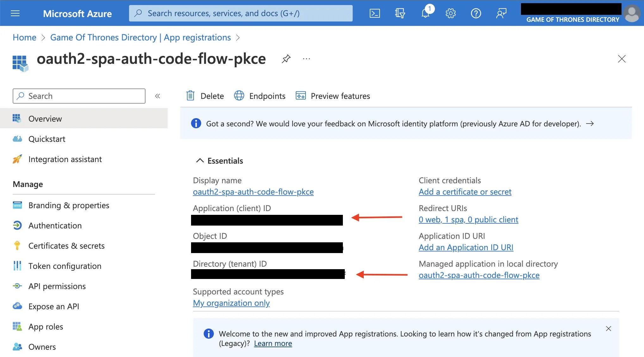Click the Manage section heading
Viewport: 644px width, 357px height.
point(28,184)
